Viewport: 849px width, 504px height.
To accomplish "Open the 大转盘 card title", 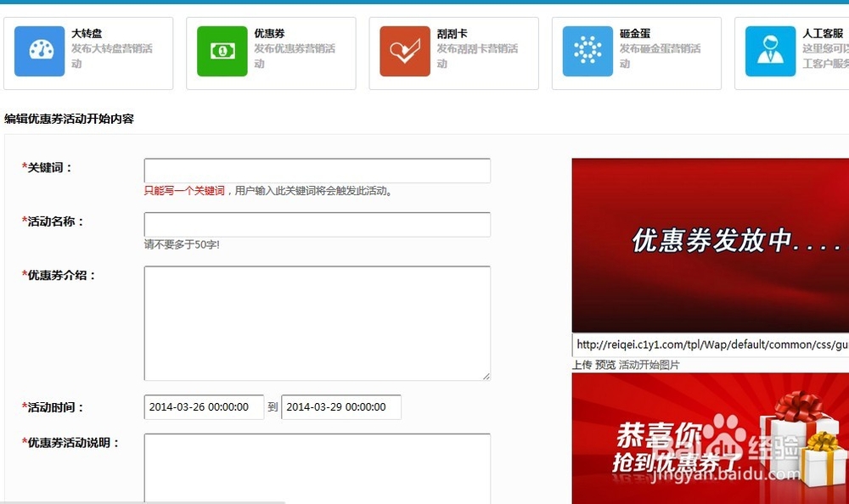I will tap(87, 34).
